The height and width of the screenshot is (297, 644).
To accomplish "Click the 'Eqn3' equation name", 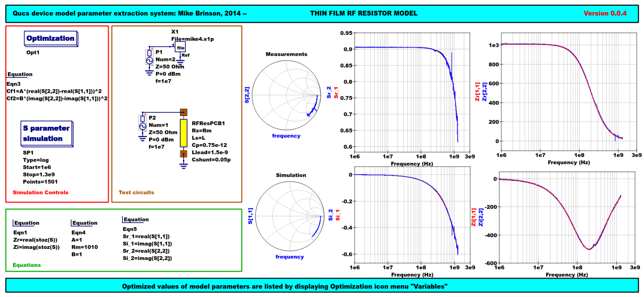I will [x=14, y=84].
